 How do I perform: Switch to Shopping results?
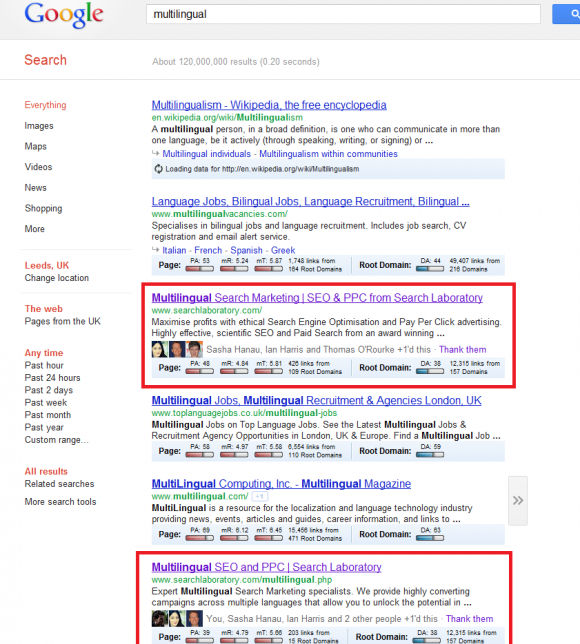point(43,208)
